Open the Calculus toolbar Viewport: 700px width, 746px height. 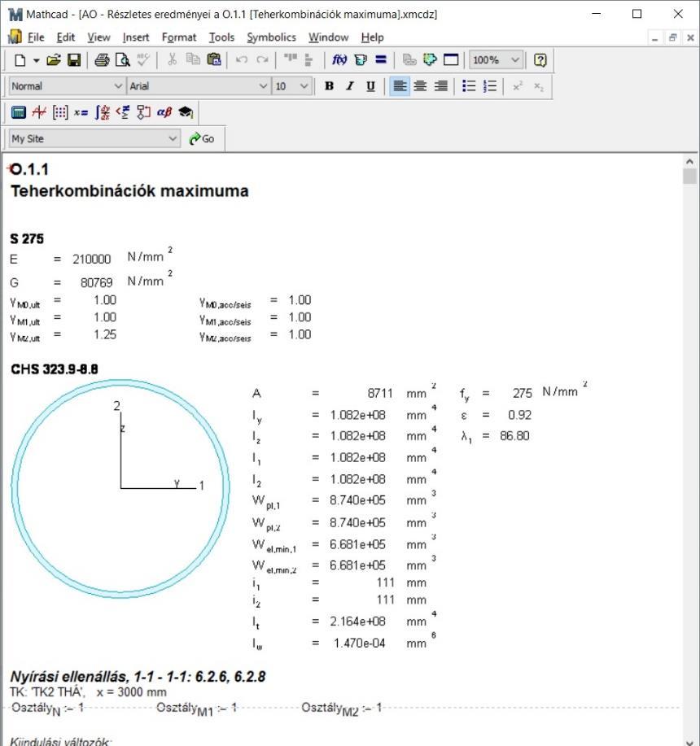point(102,112)
